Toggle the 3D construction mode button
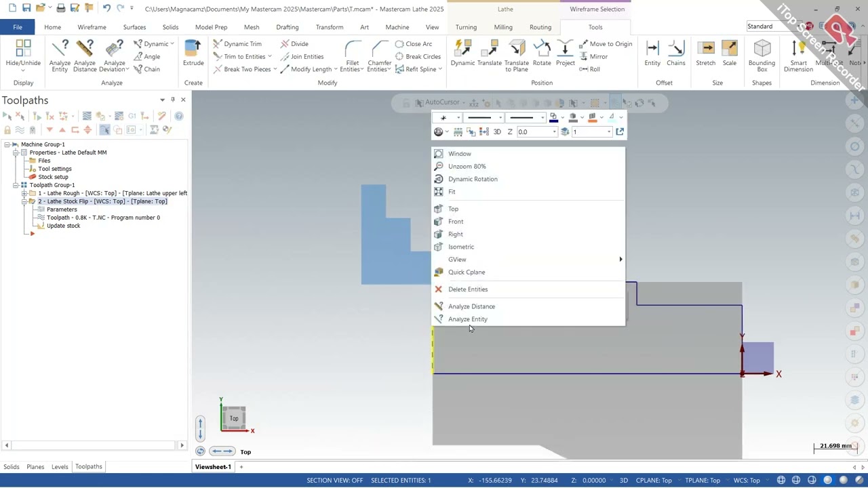The width and height of the screenshot is (868, 488). (497, 131)
